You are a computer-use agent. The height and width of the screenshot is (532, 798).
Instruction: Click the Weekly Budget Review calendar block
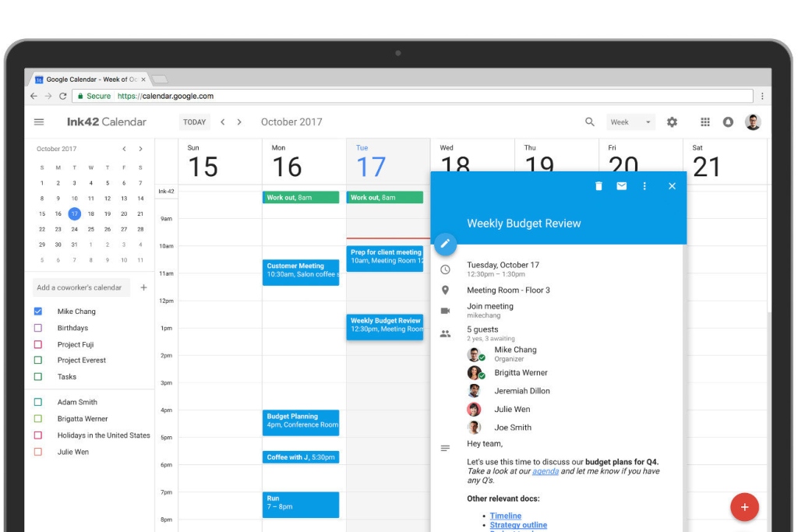click(x=385, y=327)
